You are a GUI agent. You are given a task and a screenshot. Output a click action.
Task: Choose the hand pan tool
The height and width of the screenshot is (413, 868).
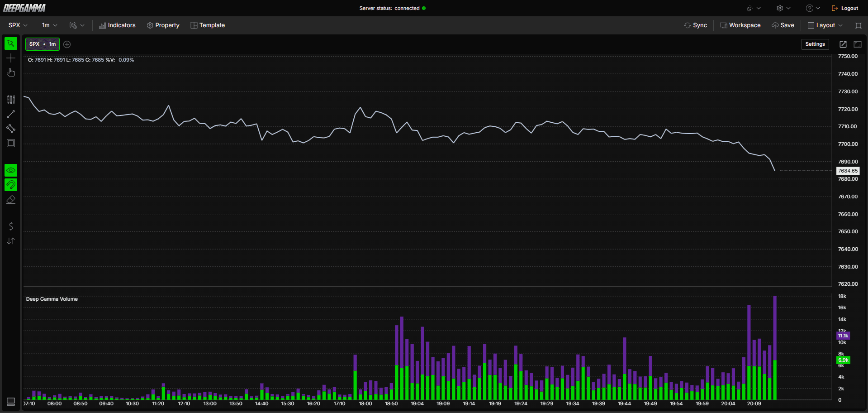click(x=11, y=72)
